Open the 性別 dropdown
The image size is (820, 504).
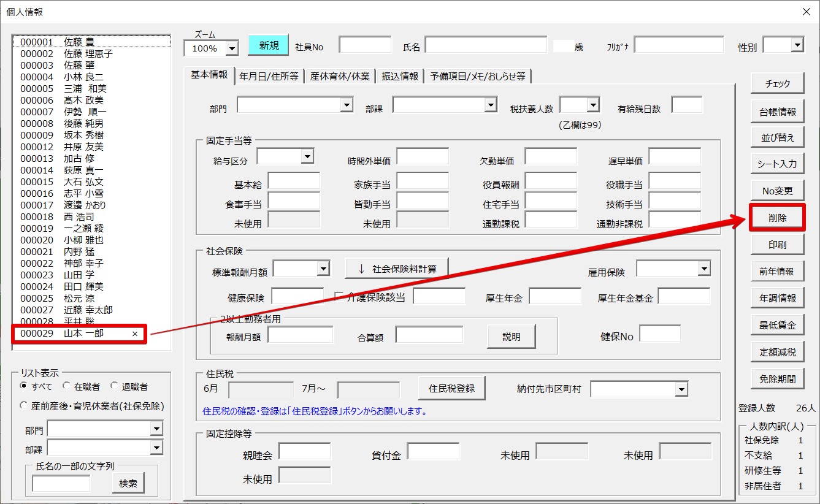point(797,45)
